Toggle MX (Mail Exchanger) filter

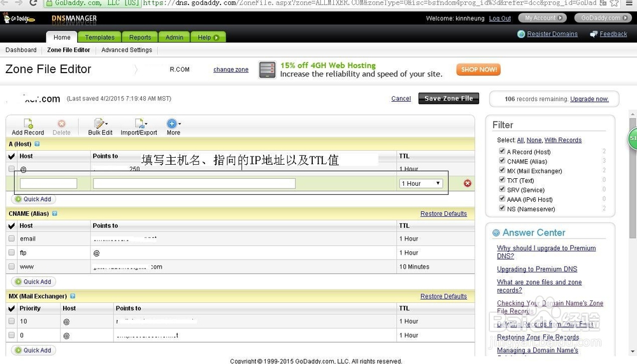502,170
